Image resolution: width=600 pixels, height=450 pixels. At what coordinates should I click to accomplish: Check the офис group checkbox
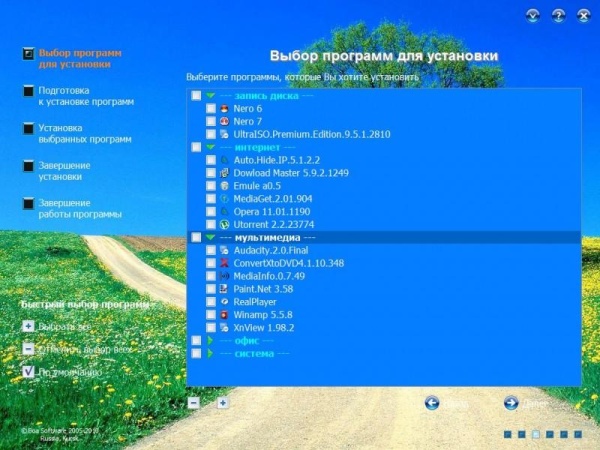point(196,341)
